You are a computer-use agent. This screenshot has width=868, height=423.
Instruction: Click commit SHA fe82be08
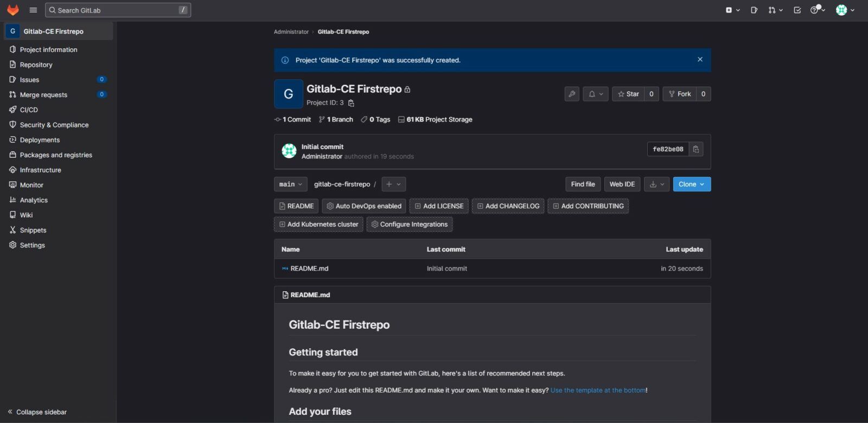(x=668, y=149)
